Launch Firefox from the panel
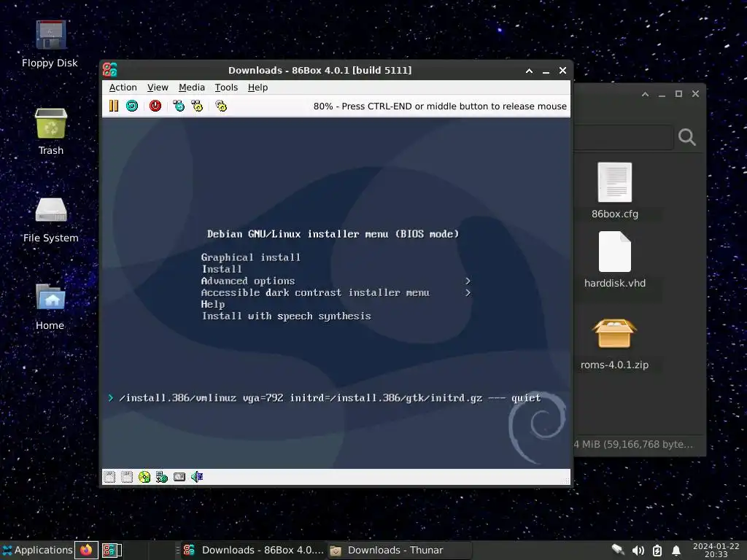747x560 pixels. click(86, 550)
